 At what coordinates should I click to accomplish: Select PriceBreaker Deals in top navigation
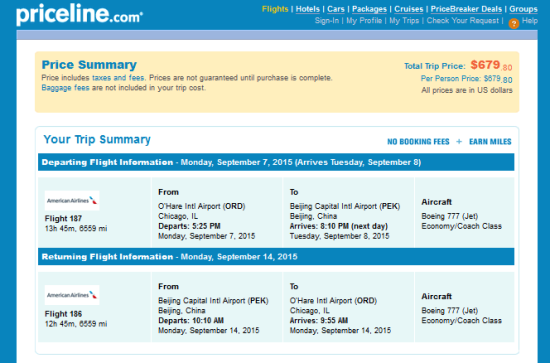click(x=466, y=9)
